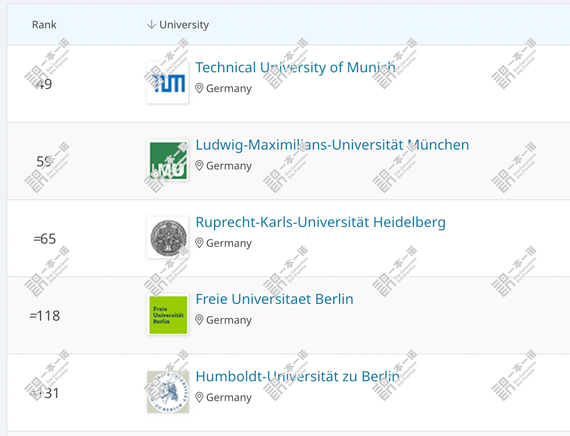570x436 pixels.
Task: Click the LMU München green logo
Action: pos(168,160)
